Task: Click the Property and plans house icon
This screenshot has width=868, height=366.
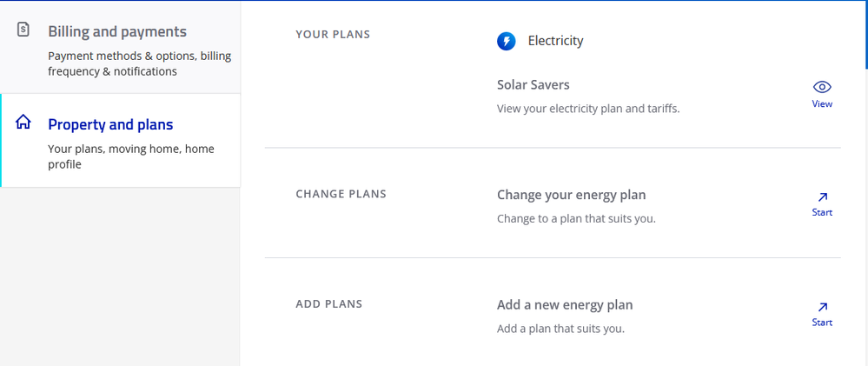Action: (x=23, y=123)
